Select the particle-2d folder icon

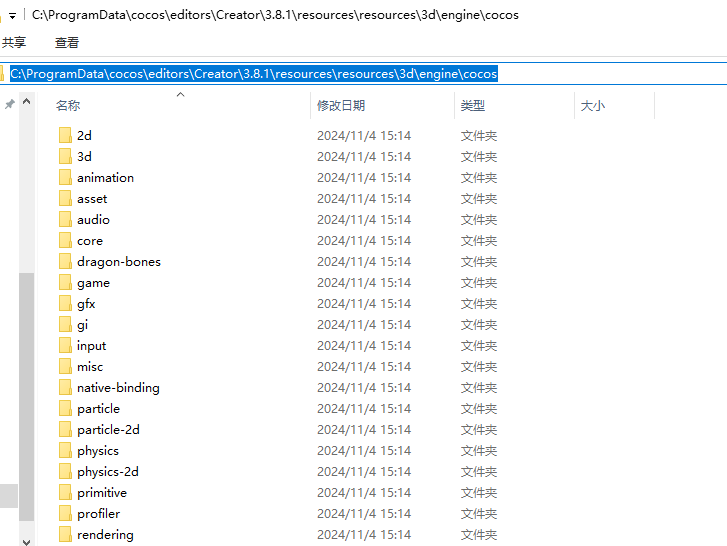(65, 430)
